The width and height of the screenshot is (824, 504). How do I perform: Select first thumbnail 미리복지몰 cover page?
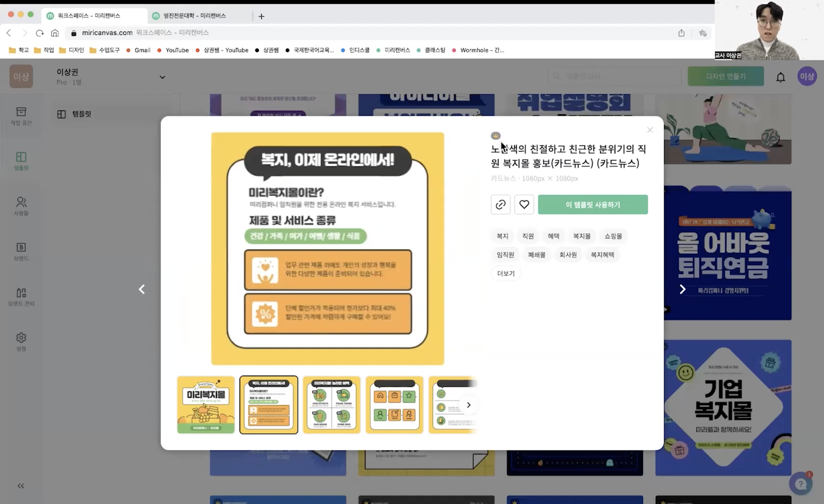[206, 405]
